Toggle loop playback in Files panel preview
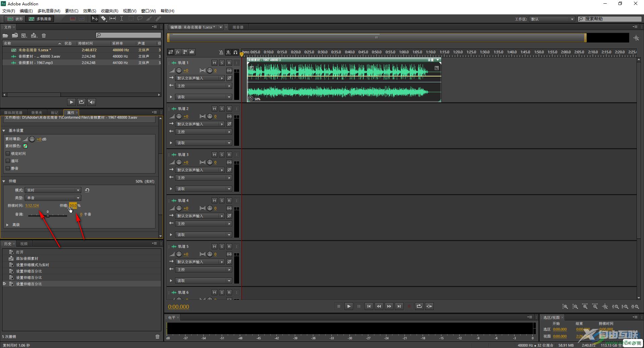 tap(81, 102)
